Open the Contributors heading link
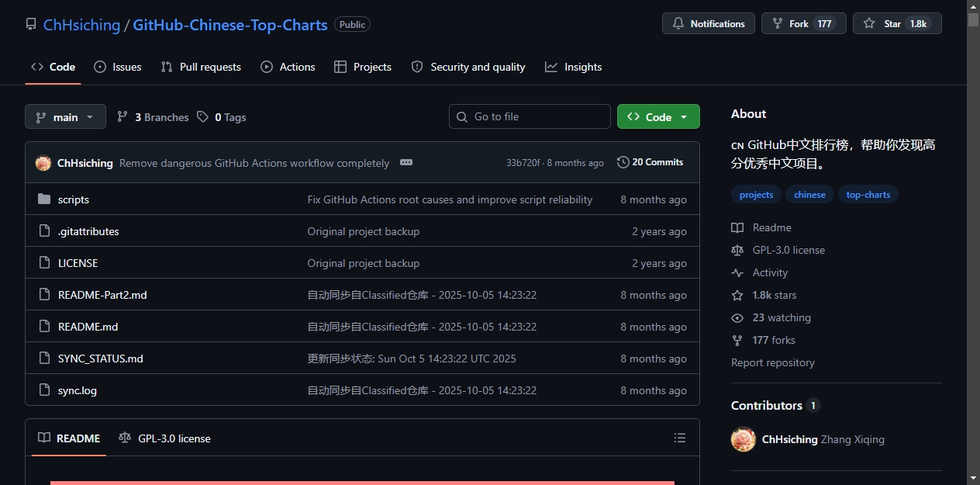The image size is (980, 485). [775, 405]
